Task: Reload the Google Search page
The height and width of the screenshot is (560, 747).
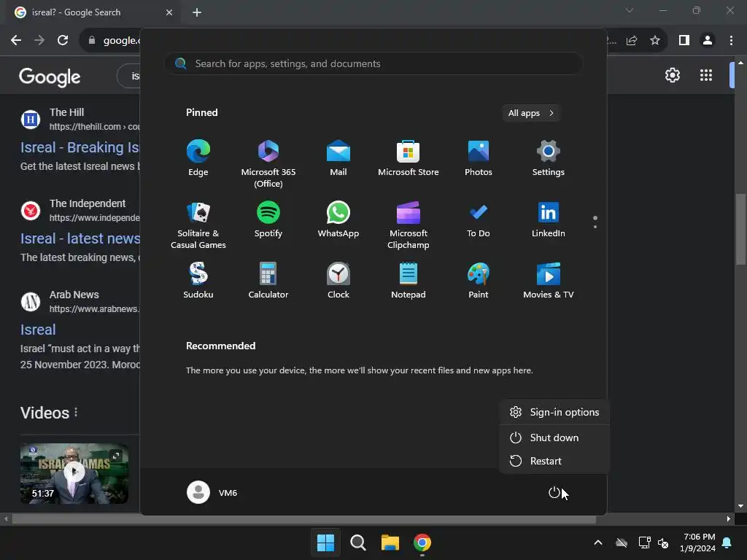Action: [63, 41]
